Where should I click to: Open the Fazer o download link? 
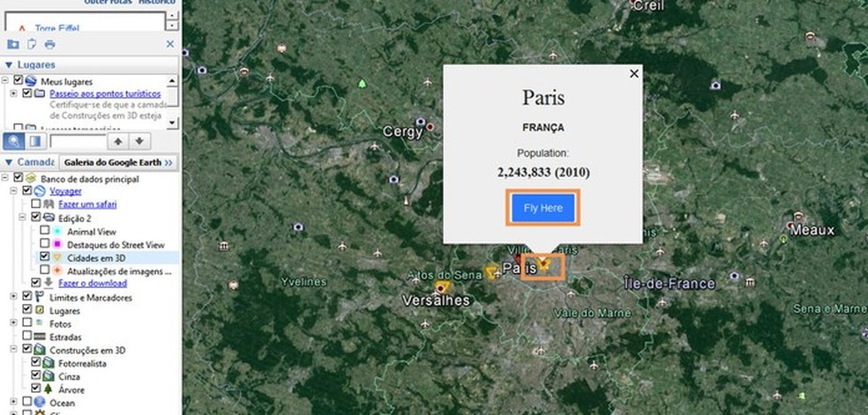93,284
